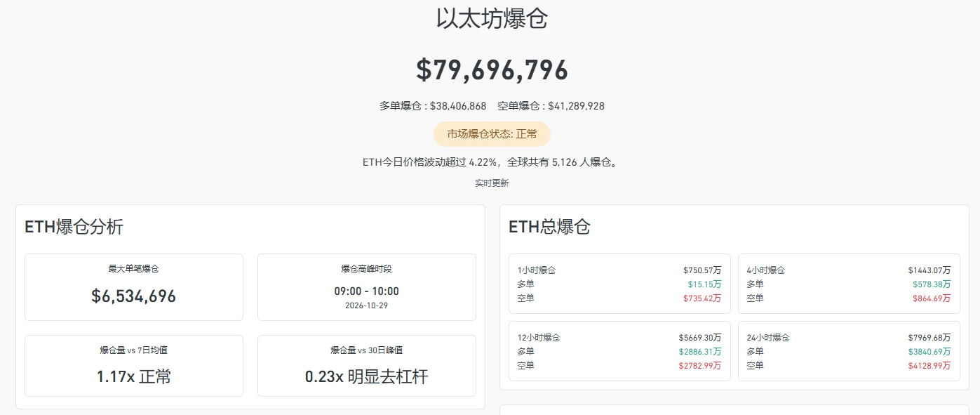This screenshot has height=415, width=980.
Task: Select the total liquidation figure $79,696,796
Action: (x=492, y=70)
